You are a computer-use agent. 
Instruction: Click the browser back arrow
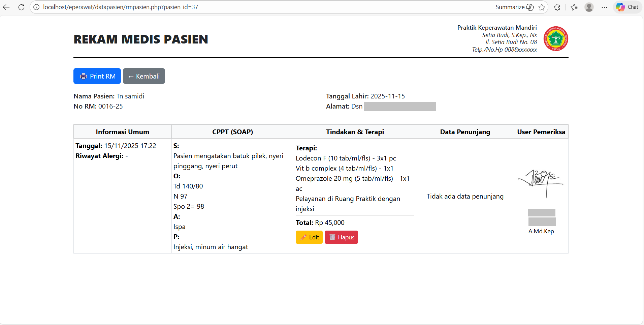[6, 7]
